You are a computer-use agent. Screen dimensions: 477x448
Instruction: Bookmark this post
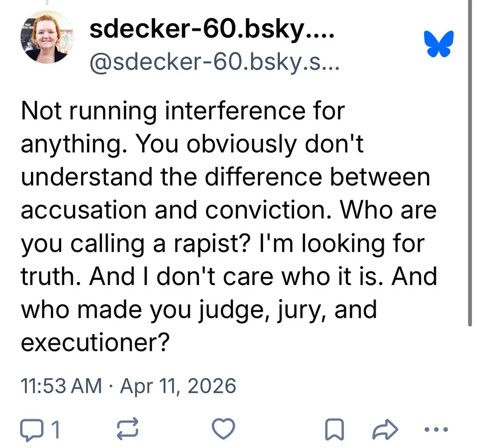tap(335, 430)
